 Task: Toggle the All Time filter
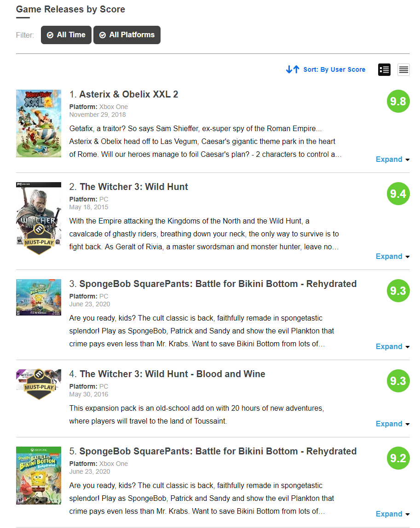click(x=66, y=35)
